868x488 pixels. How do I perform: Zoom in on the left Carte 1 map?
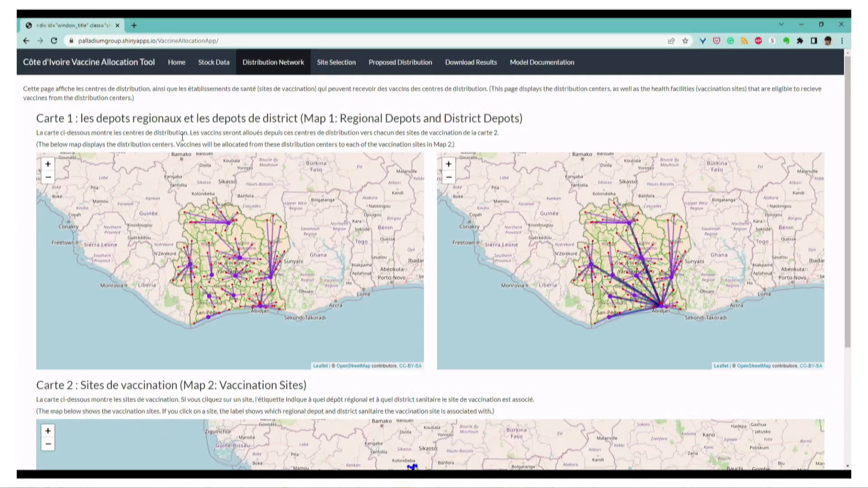pyautogui.click(x=48, y=164)
